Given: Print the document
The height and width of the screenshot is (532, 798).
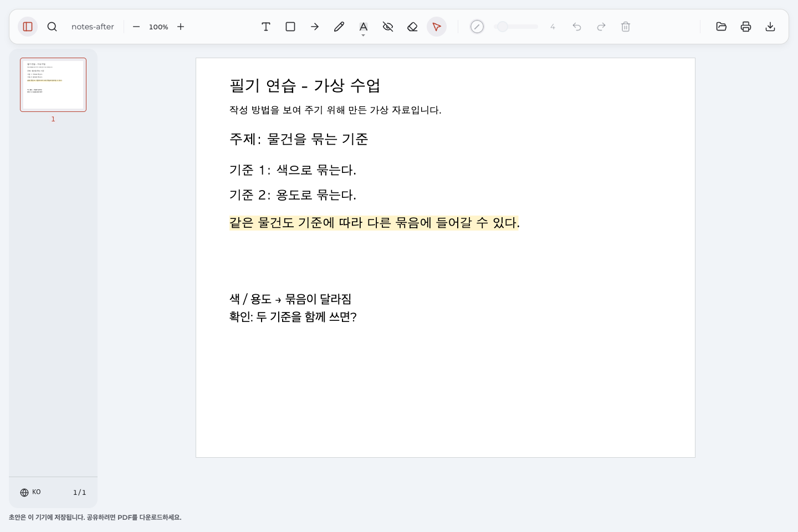Looking at the screenshot, I should click(746, 27).
